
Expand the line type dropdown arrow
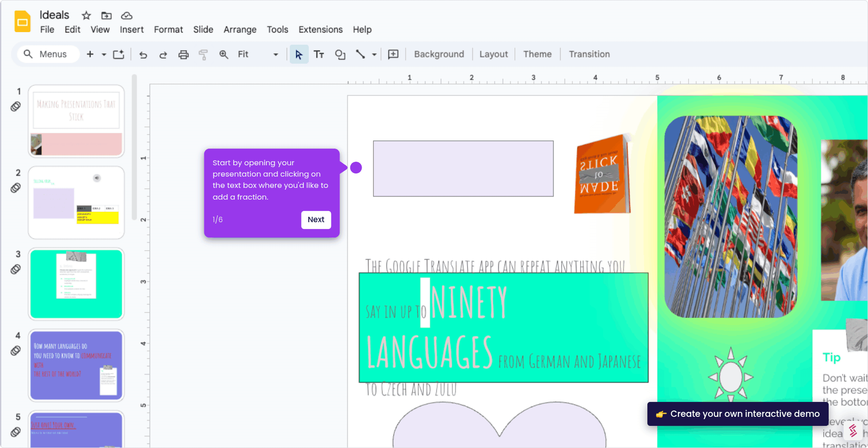[x=374, y=54]
